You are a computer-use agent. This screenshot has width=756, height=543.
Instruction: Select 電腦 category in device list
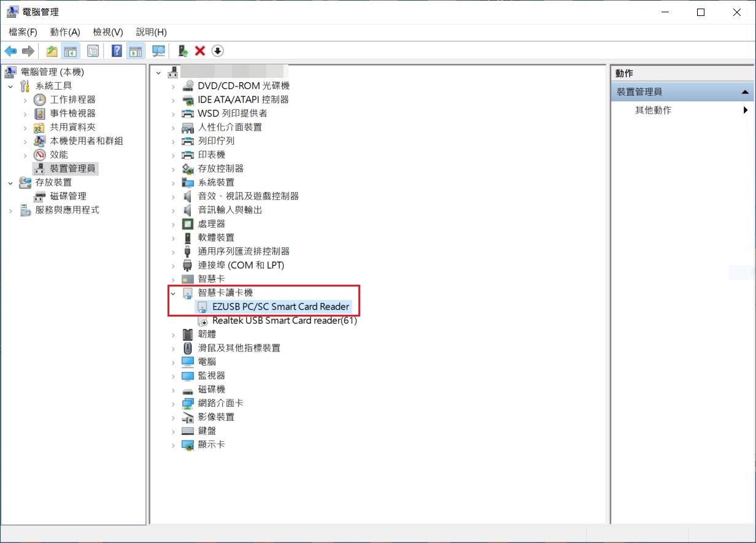(x=207, y=361)
